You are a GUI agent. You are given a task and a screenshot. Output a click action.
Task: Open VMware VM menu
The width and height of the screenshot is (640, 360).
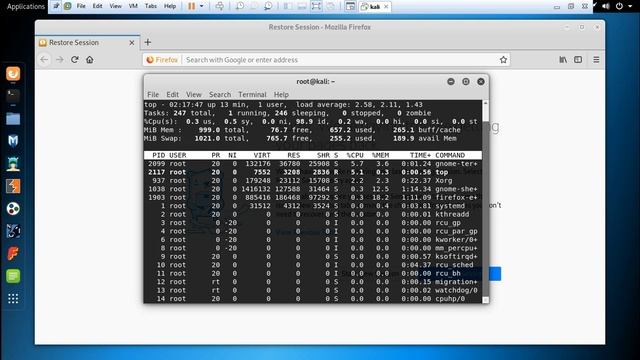[x=133, y=6]
